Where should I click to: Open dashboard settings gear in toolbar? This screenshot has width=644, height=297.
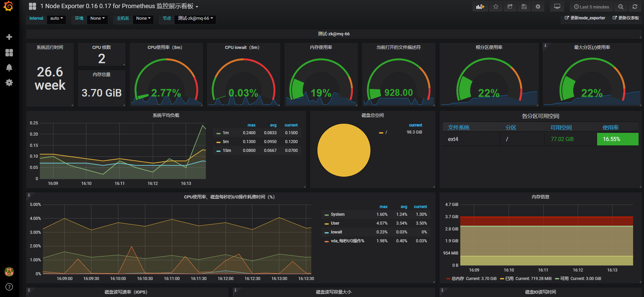[x=538, y=6]
